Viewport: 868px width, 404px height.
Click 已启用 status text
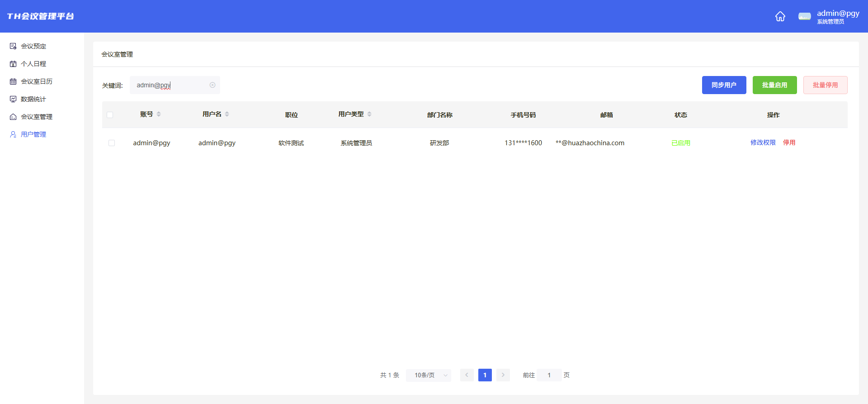pos(681,143)
